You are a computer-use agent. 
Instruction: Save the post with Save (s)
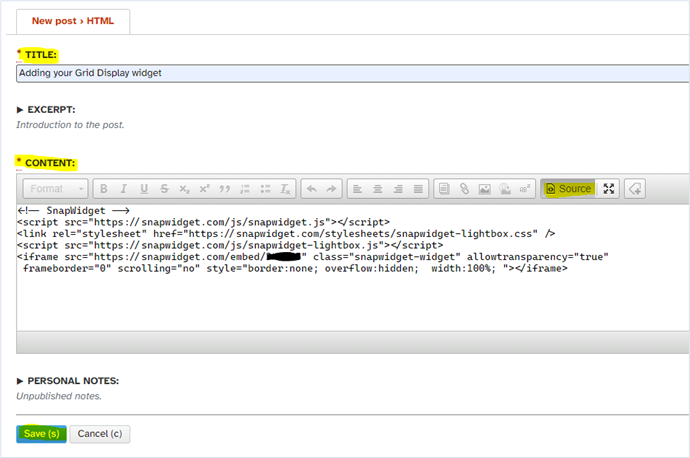[x=41, y=434]
